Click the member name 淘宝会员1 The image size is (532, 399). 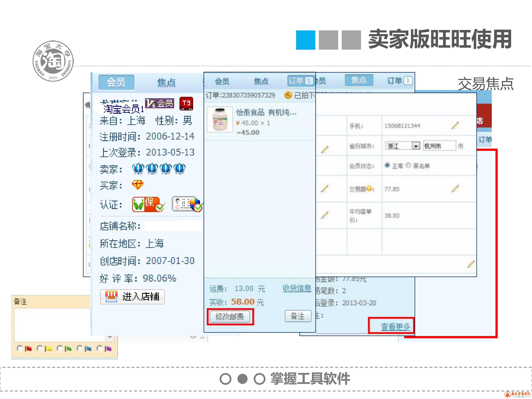pyautogui.click(x=123, y=109)
